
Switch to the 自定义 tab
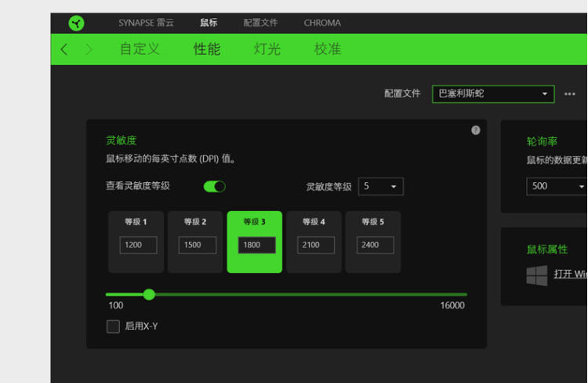[x=140, y=49]
